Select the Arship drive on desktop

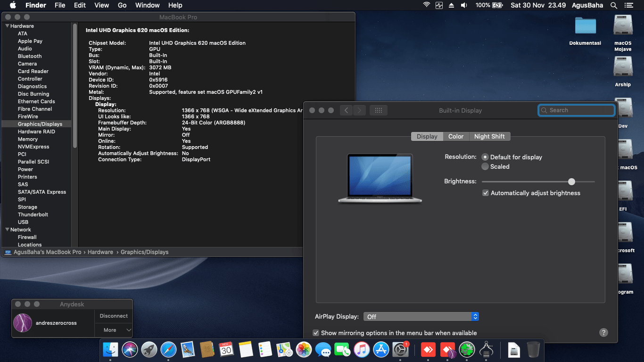tap(623, 67)
